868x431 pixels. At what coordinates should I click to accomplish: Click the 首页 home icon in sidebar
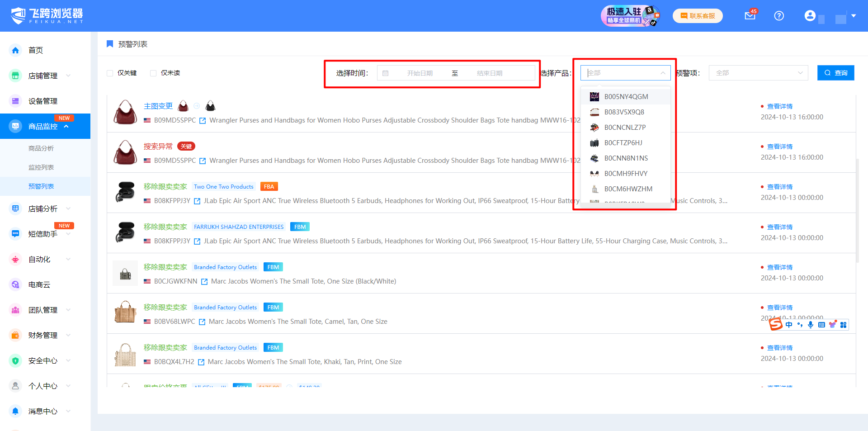[16, 50]
